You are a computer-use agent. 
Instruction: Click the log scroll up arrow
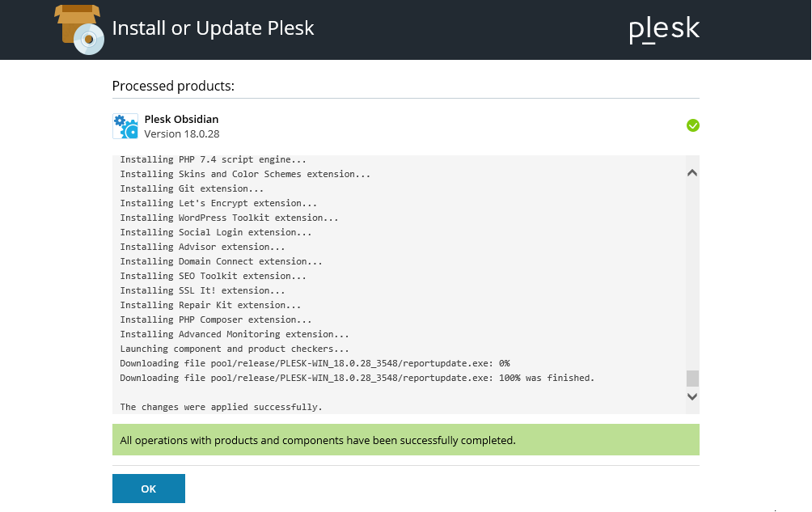[x=692, y=173]
